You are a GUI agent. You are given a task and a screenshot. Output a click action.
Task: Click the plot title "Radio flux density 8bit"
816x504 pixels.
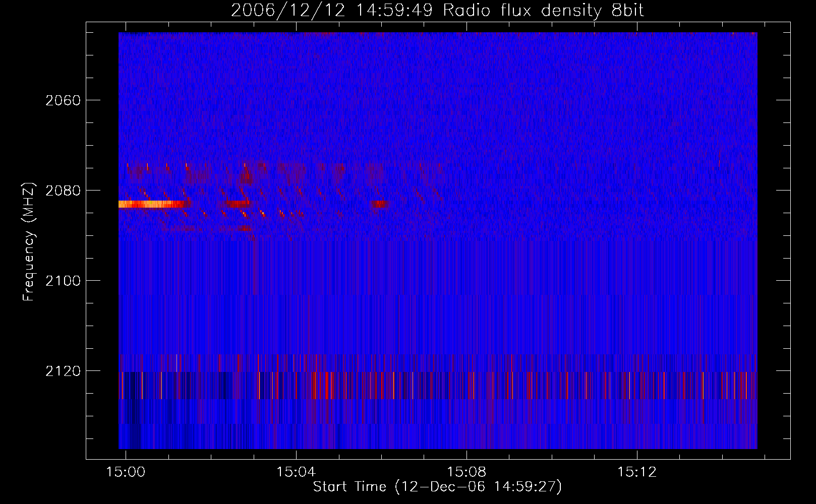[544, 11]
